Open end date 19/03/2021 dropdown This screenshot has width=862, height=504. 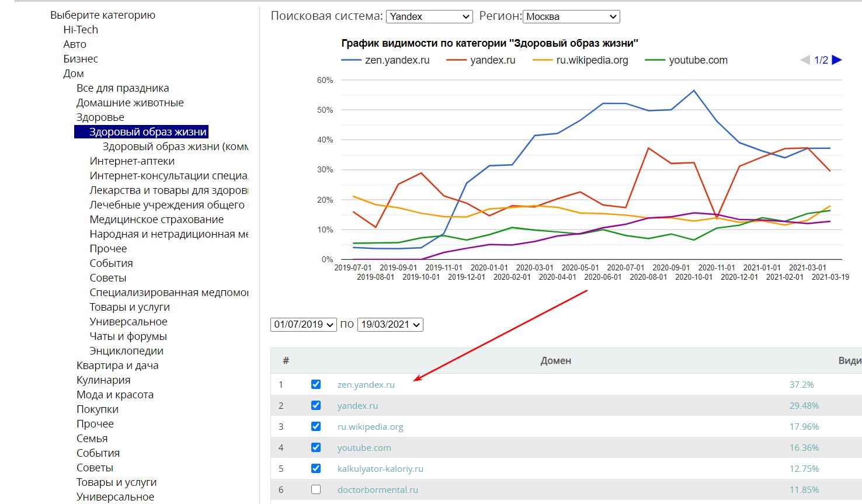390,324
